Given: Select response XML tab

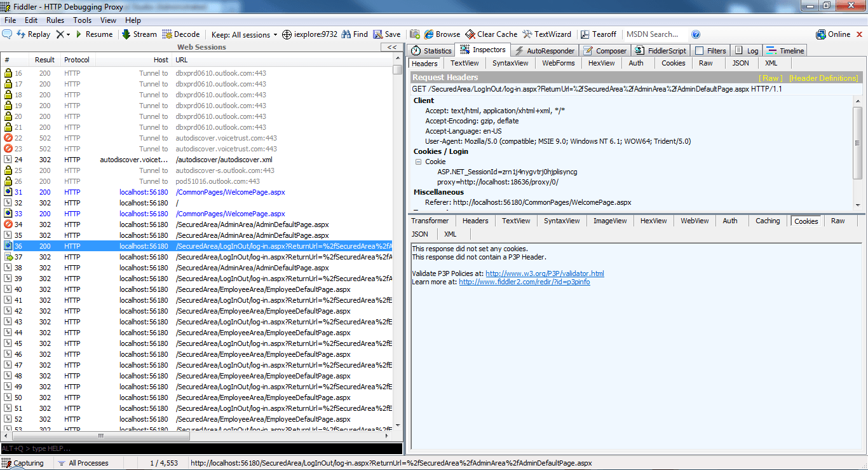Looking at the screenshot, I should point(450,234).
